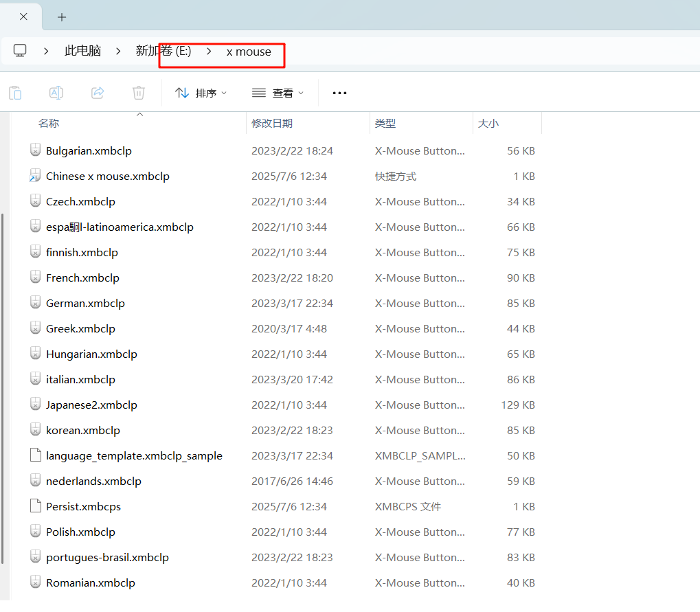Click the Paste clipboard icon
This screenshot has width=700, height=612.
click(x=15, y=93)
